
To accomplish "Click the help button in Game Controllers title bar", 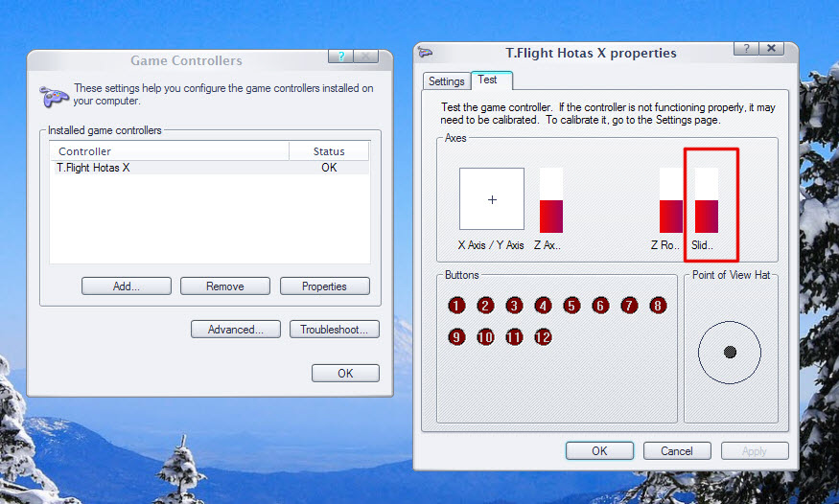I will [340, 57].
